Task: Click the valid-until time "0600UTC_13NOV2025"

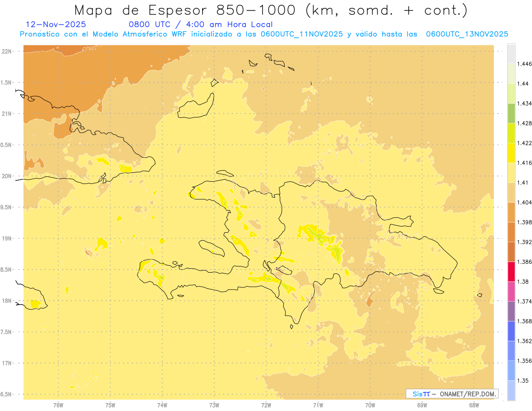Action: click(x=467, y=34)
